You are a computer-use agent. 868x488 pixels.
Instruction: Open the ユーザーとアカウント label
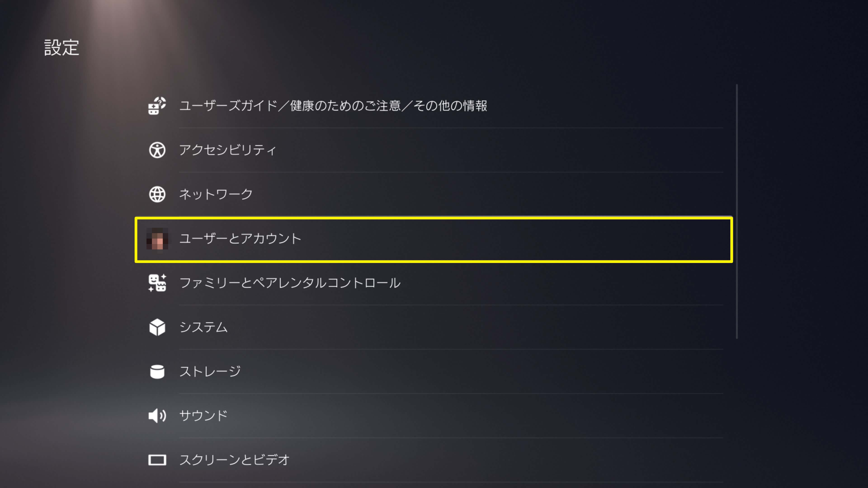point(240,239)
